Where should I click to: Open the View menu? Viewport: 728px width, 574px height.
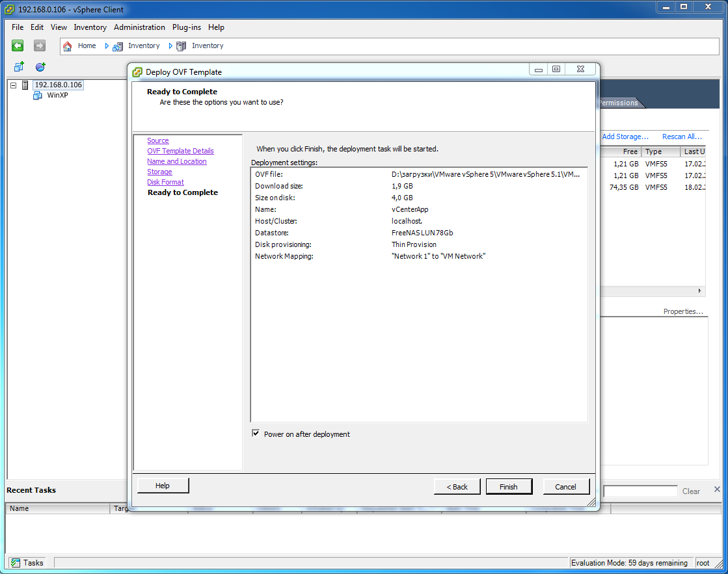click(x=59, y=27)
